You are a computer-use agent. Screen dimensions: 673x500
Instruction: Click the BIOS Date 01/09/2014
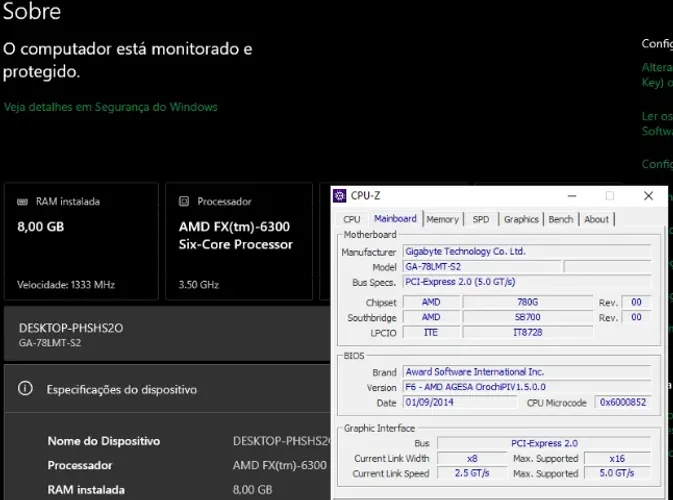(x=460, y=402)
